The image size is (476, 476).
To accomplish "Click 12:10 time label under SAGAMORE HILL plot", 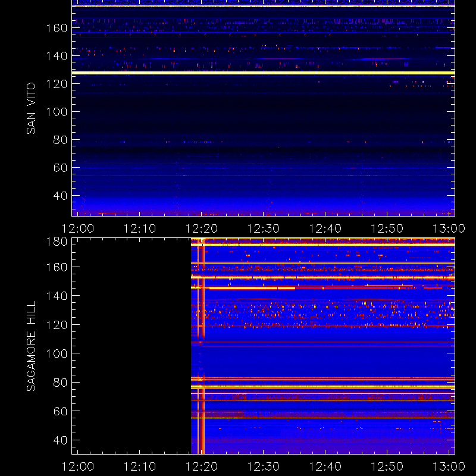I will point(140,466).
